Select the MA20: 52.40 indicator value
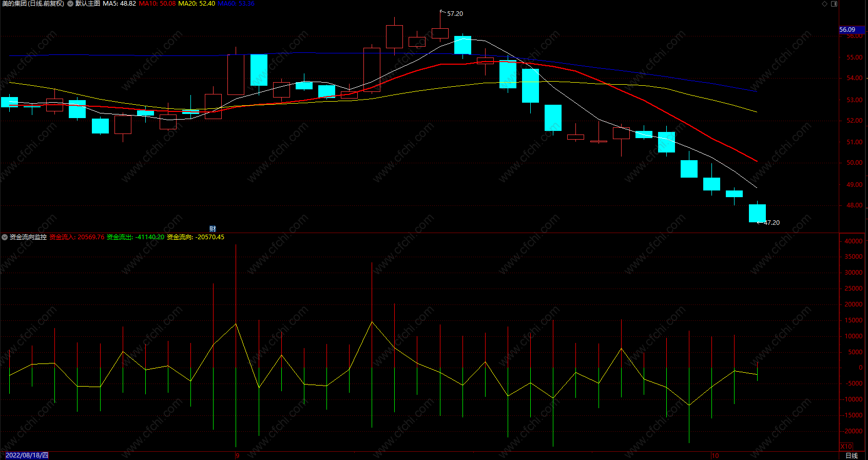The height and width of the screenshot is (460, 868). point(197,4)
